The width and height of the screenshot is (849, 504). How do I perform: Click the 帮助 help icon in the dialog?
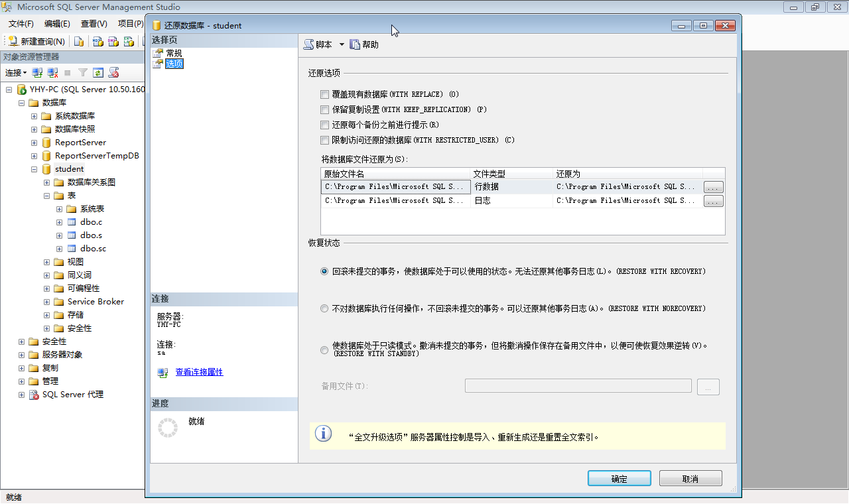(x=355, y=44)
